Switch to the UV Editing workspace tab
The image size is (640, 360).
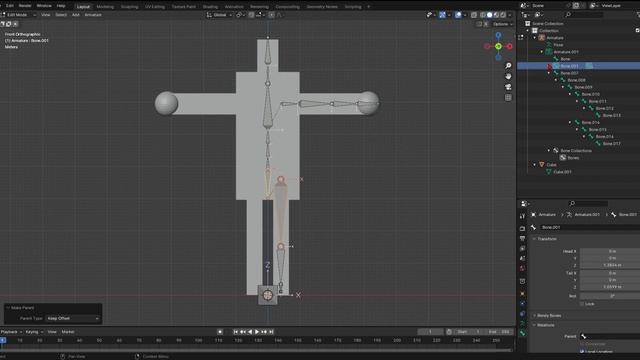point(155,7)
